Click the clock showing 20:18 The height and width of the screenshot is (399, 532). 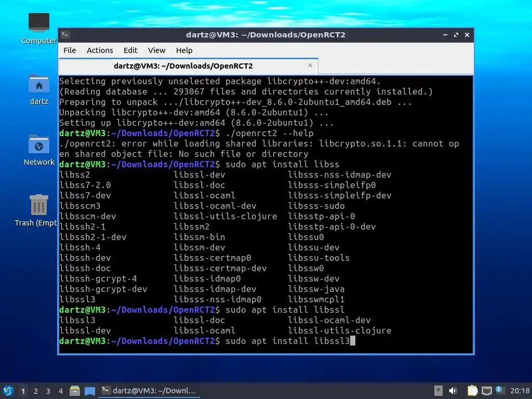coord(520,391)
